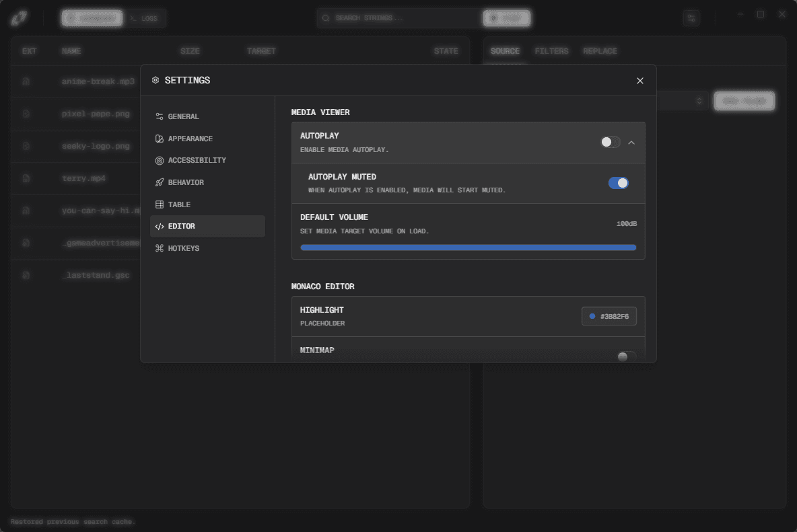
Task: Open the Replace tab
Action: tap(600, 51)
